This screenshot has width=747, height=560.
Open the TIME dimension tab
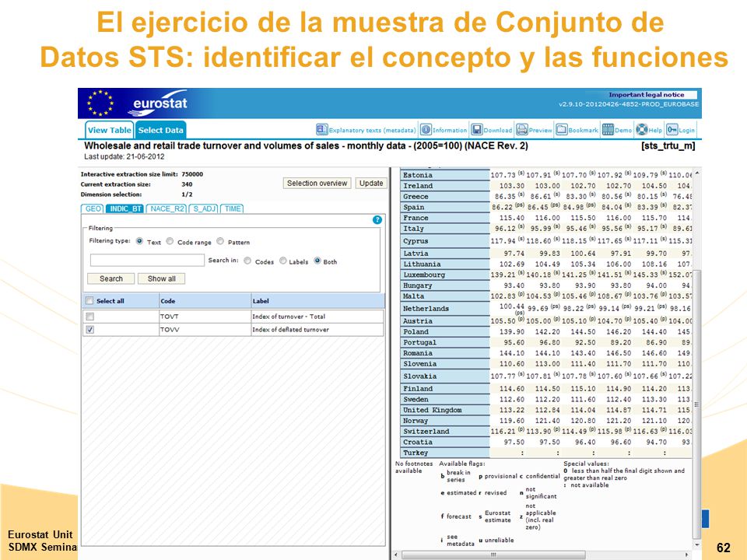[x=232, y=208]
